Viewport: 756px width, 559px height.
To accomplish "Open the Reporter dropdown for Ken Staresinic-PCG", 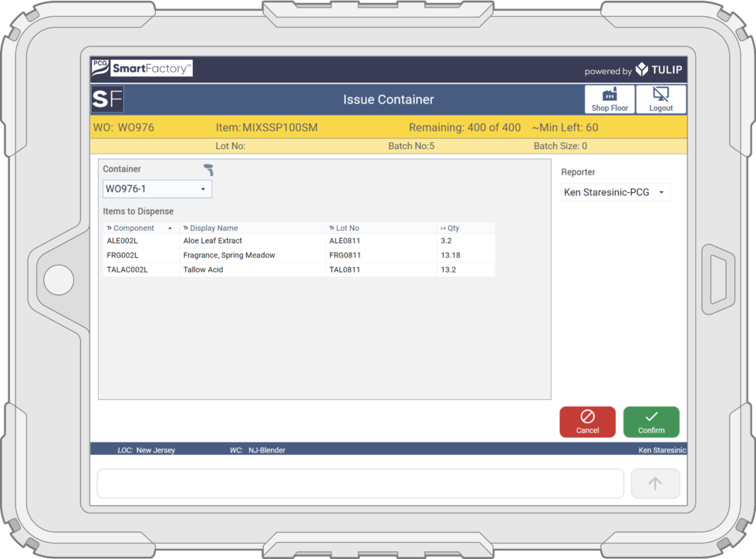I will tap(614, 191).
